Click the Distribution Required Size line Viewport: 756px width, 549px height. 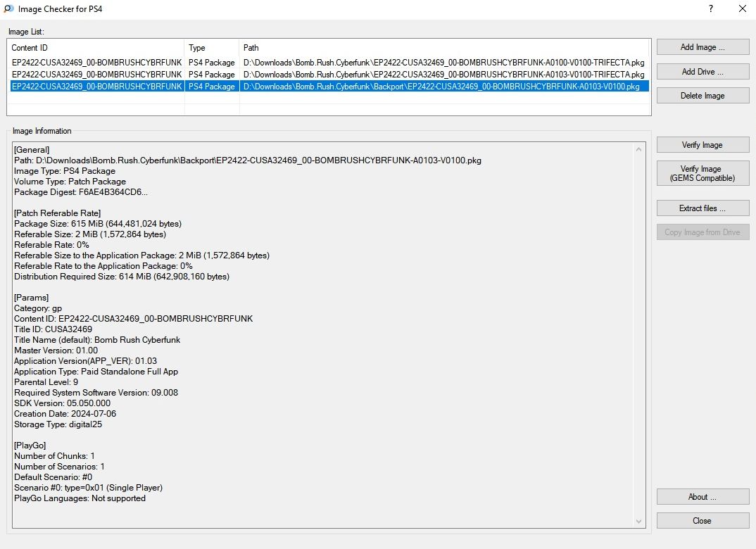tap(122, 276)
